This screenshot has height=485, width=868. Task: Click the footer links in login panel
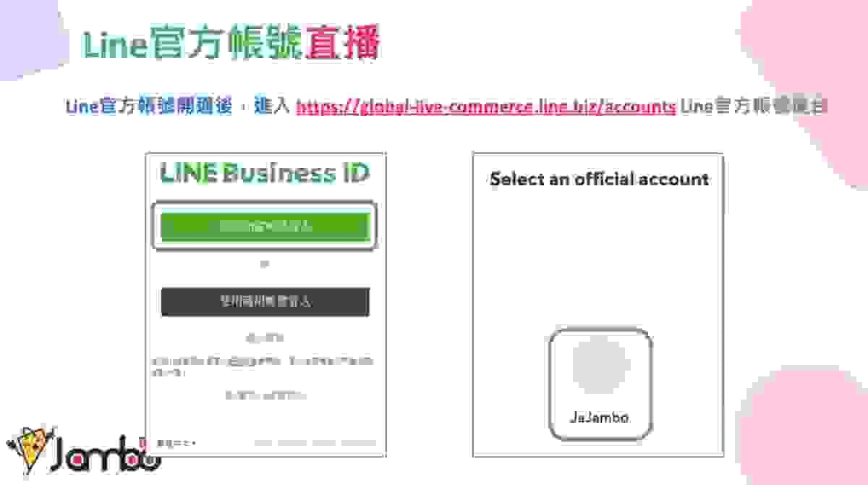315,442
